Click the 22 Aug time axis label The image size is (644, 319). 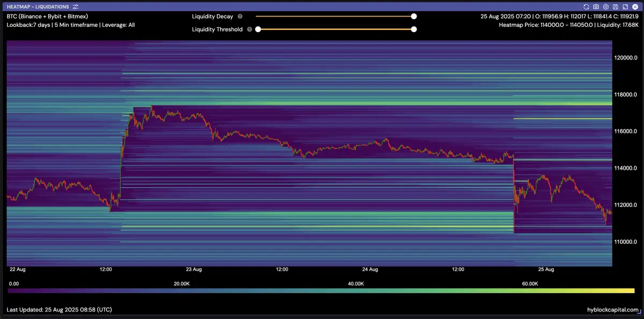tap(17, 270)
